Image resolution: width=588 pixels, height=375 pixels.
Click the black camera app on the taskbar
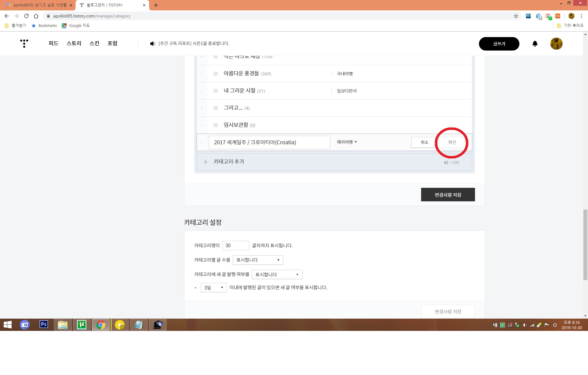point(157,325)
